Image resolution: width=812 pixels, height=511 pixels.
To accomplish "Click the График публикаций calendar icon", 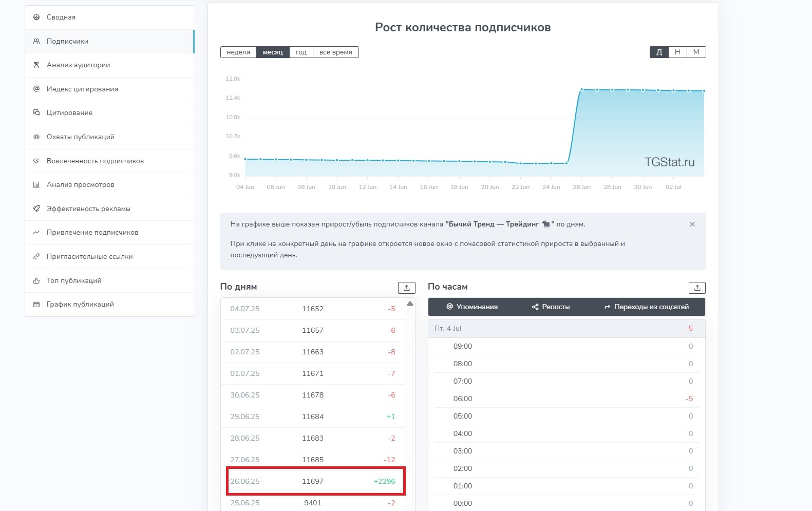I will point(36,305).
